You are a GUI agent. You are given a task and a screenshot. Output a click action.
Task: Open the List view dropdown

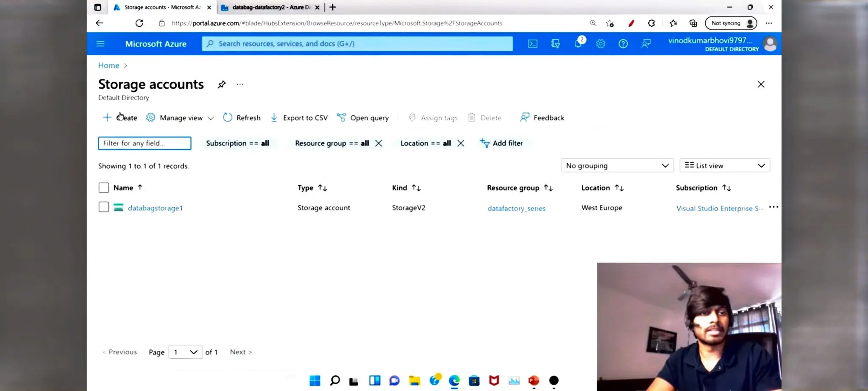click(725, 165)
